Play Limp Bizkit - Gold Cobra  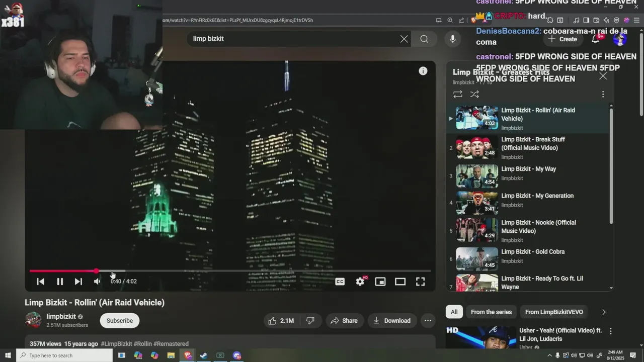(x=528, y=258)
